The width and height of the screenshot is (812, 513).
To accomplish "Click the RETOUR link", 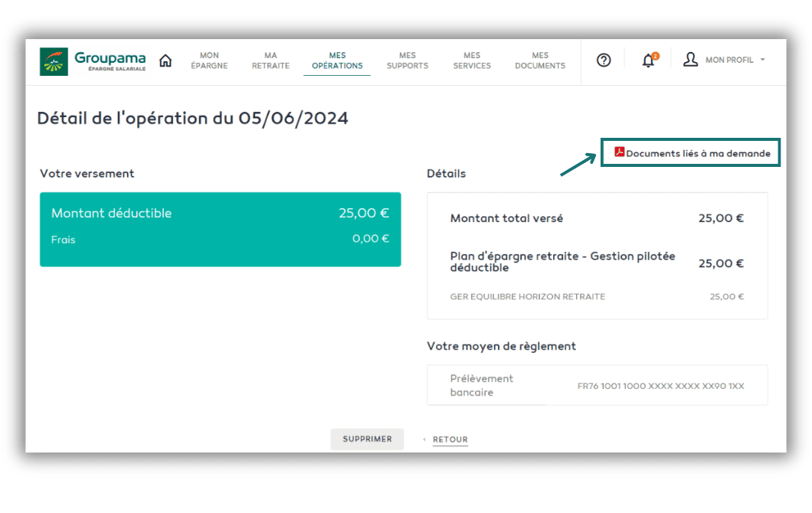I will tap(450, 439).
